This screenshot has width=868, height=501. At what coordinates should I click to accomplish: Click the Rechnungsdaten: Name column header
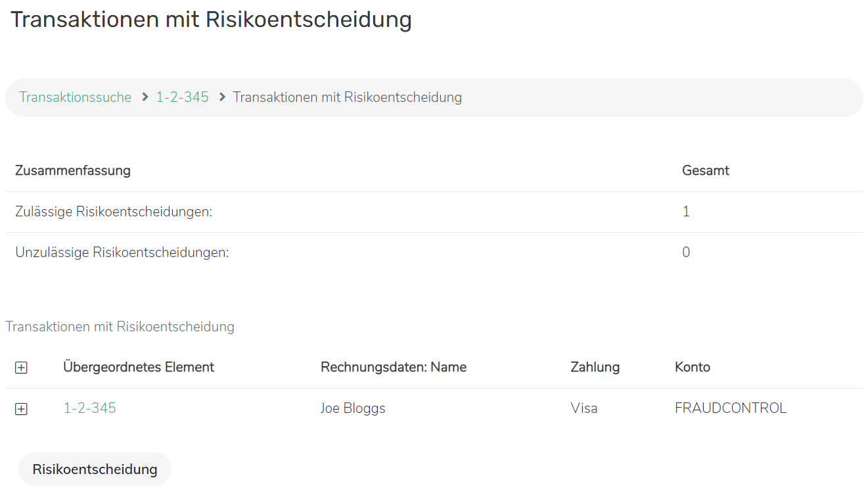coord(393,367)
